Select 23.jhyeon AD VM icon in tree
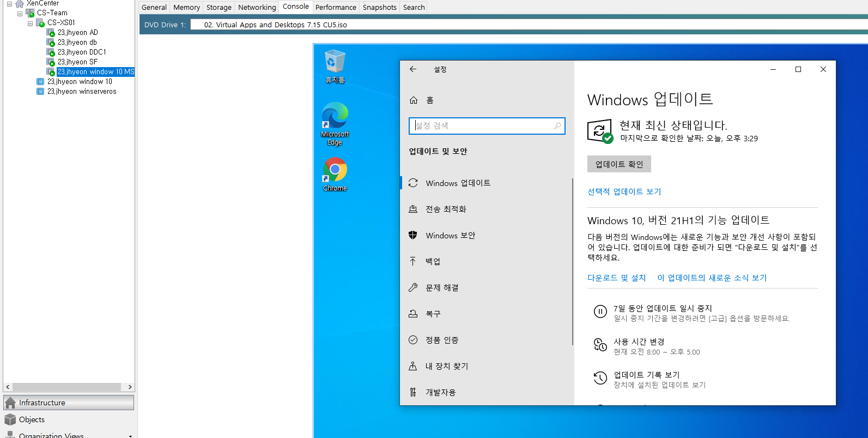868x438 pixels. (x=51, y=33)
